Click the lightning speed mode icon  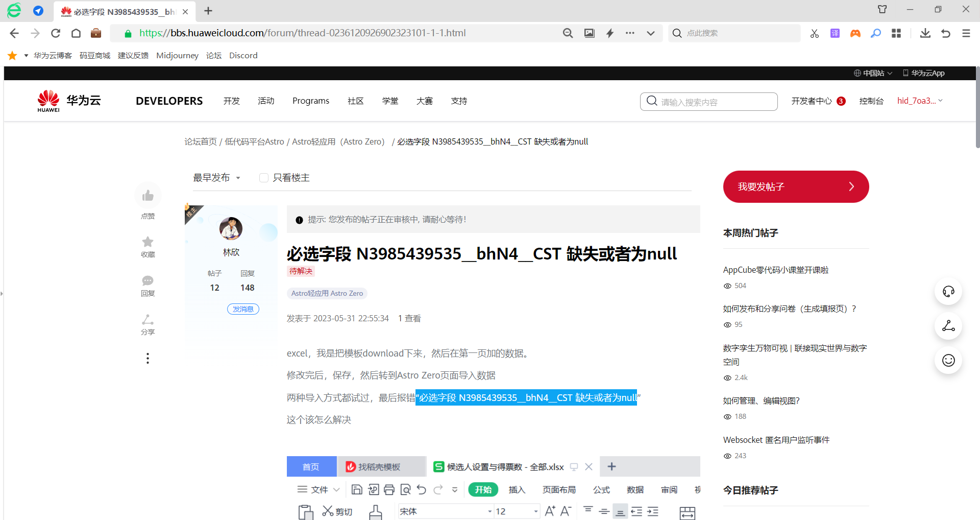point(610,33)
